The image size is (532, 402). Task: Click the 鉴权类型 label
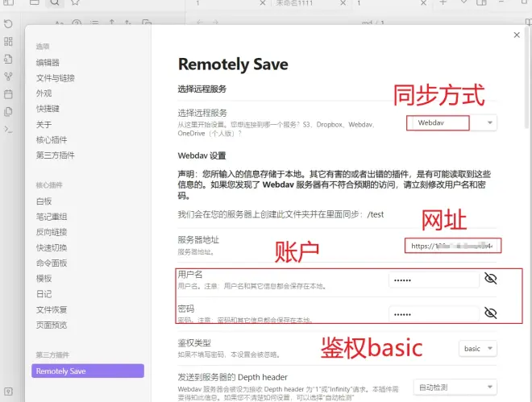[x=194, y=343]
